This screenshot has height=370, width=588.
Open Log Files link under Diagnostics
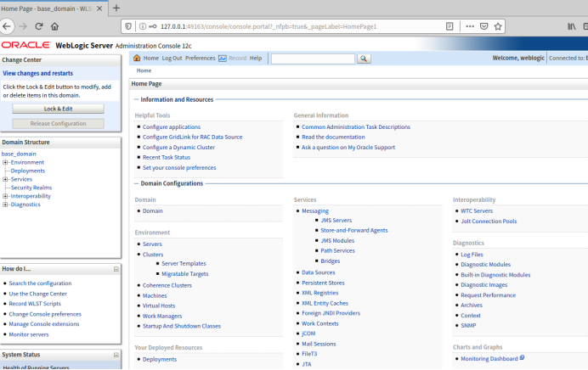[472, 255]
